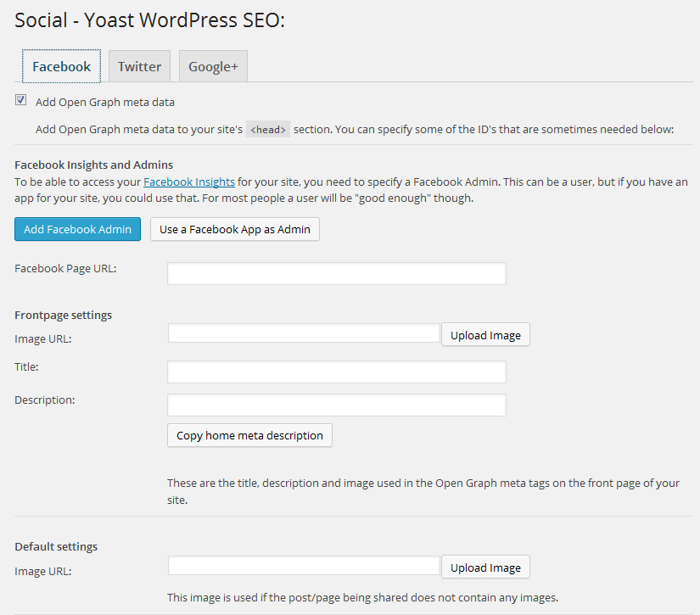Click the Default settings heading
The width and height of the screenshot is (700, 615).
55,546
